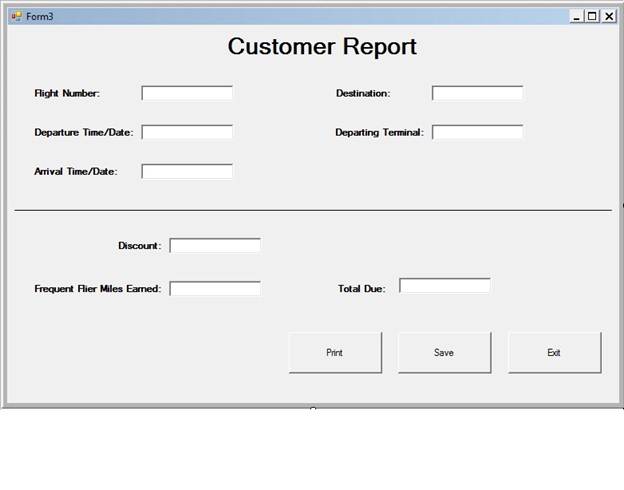The height and width of the screenshot is (490, 624).
Task: Close the Form3 window
Action: point(608,16)
